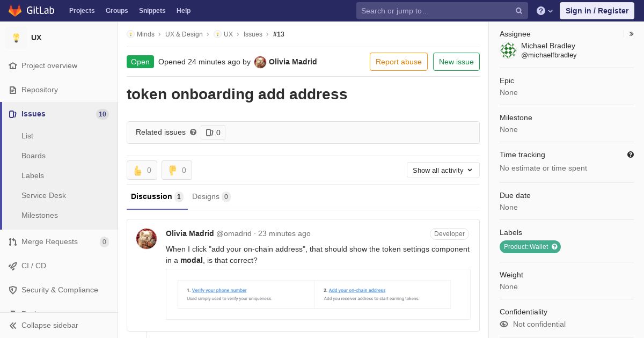The height and width of the screenshot is (338, 644).
Task: Focus the Search or jump to field
Action: coord(437,11)
